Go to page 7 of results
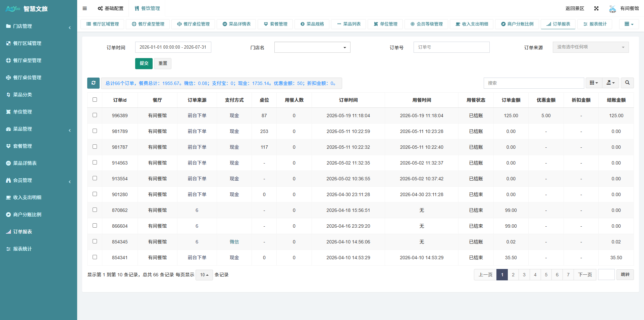 coord(568,275)
